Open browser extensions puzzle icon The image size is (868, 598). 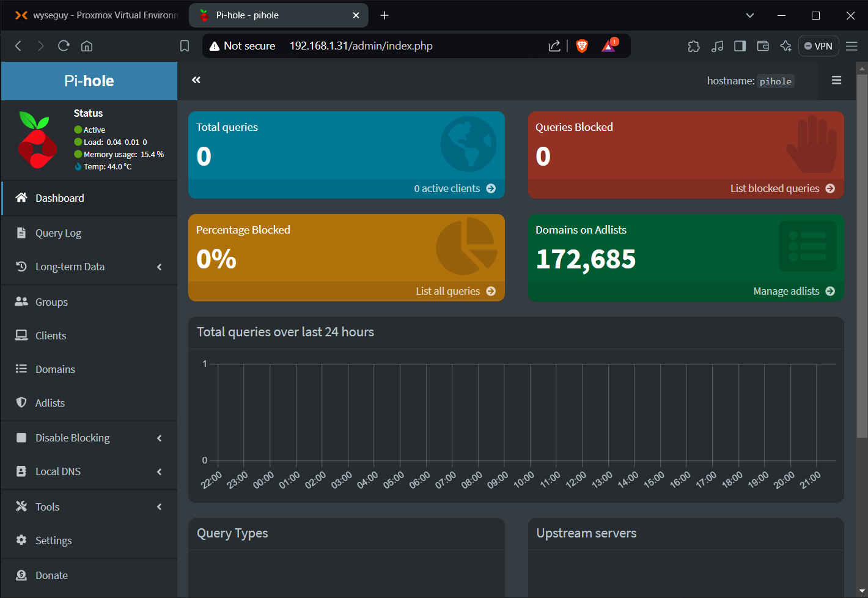694,46
